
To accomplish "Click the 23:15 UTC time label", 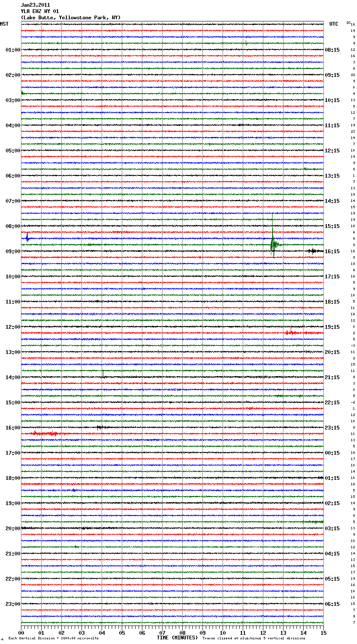I will (332, 428).
